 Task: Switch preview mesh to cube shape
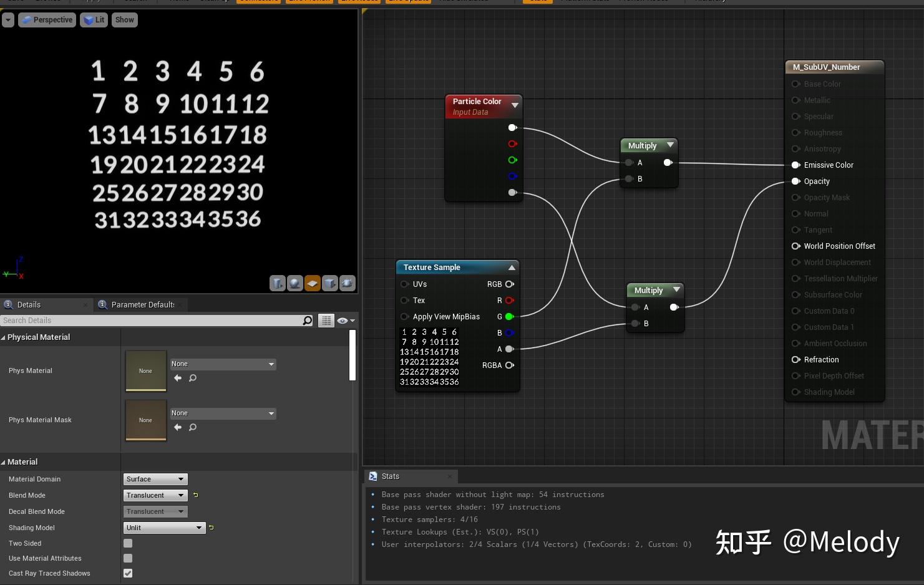point(330,283)
